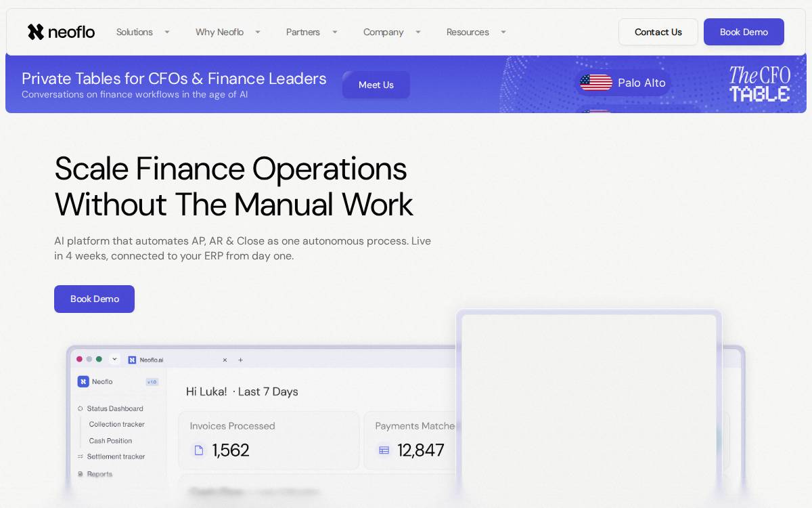Open the Partners menu
The width and height of the screenshot is (812, 508).
click(303, 32)
